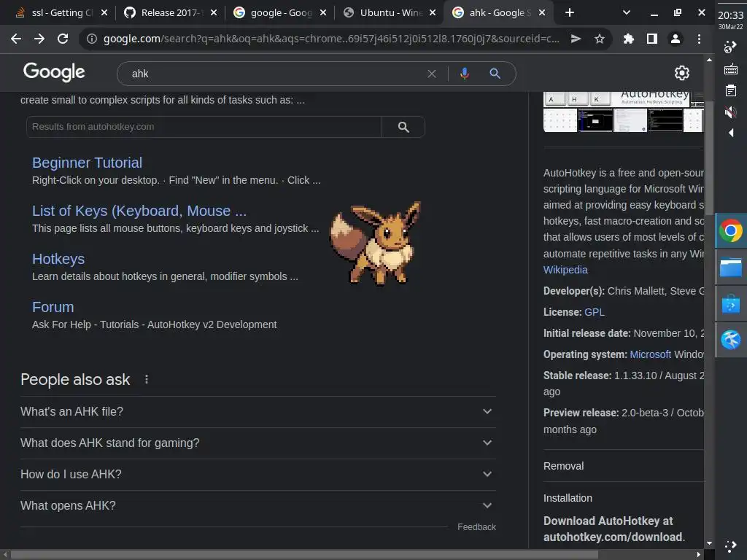
Task: Click the Feedback link
Action: coord(476,527)
